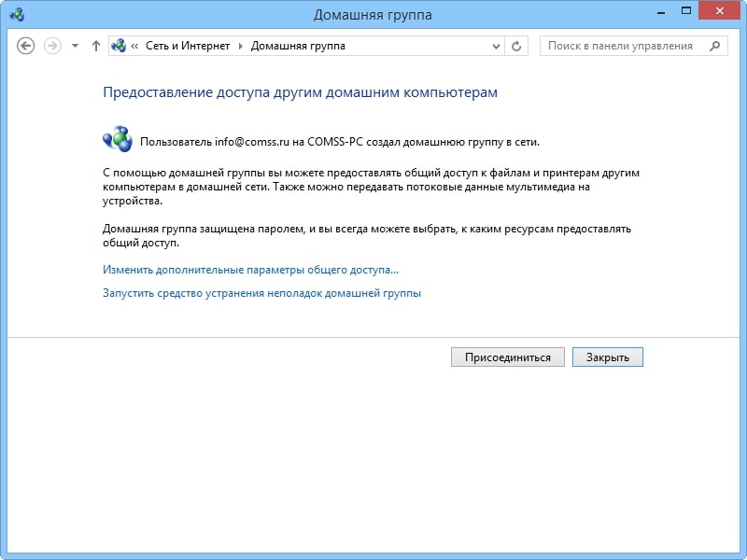Open Изменить дополнительные параметры общего доступа link
The image size is (747, 560).
250,270
